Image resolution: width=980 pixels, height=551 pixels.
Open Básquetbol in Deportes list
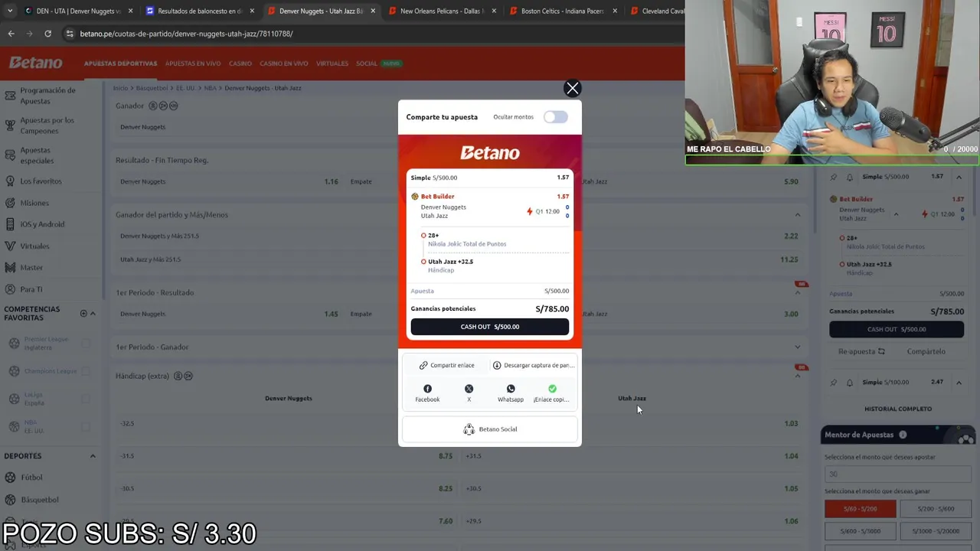pos(40,500)
